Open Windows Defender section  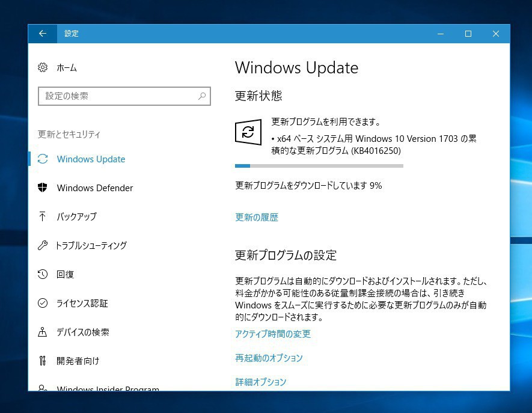pos(95,188)
